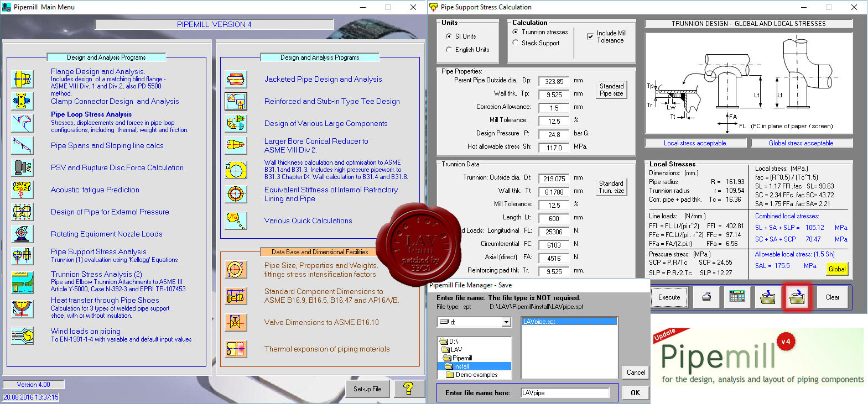Open the drive selection dropdown
The height and width of the screenshot is (404, 868).
(506, 322)
